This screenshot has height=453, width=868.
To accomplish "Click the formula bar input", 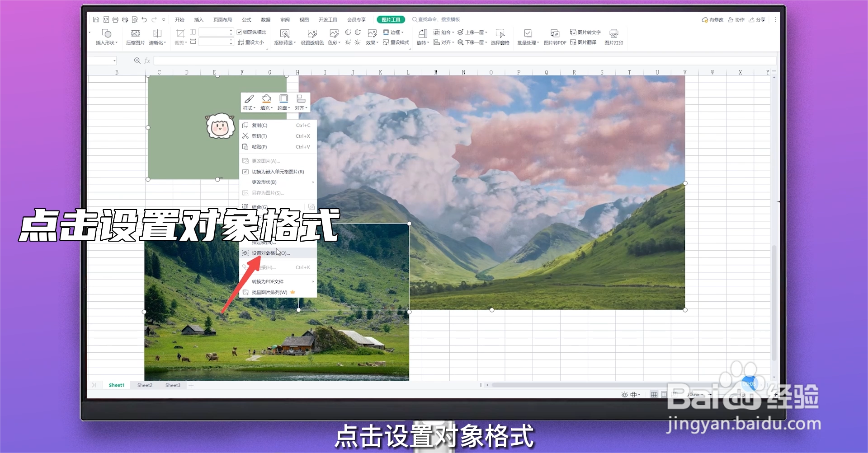I will pos(465,61).
